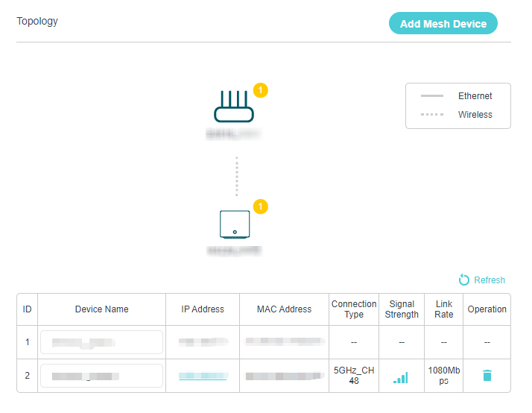Click the Ethernet legend line
Screen dimensions: 532x413
point(432,95)
